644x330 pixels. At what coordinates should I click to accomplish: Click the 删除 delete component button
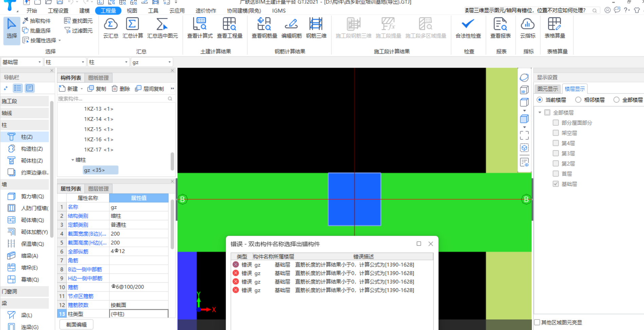[121, 89]
